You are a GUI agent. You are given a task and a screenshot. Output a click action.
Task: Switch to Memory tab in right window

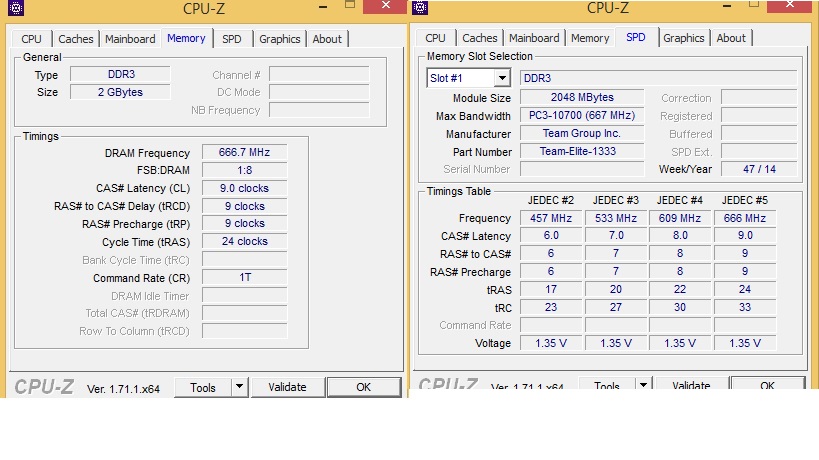(590, 38)
